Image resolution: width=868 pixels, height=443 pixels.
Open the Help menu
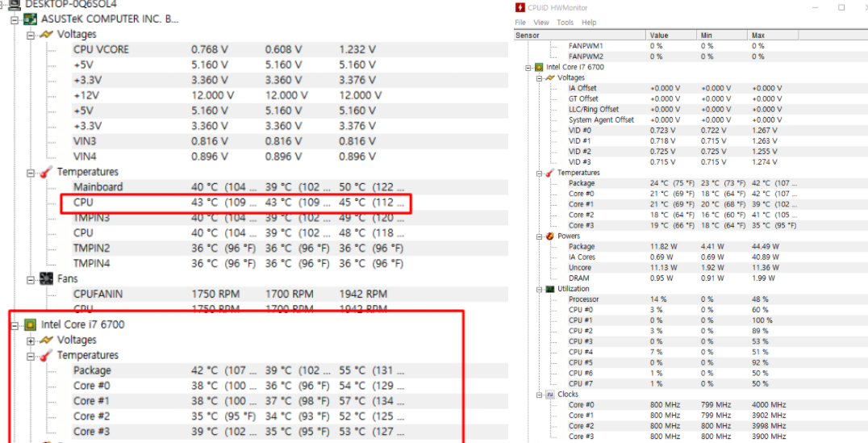click(x=589, y=22)
